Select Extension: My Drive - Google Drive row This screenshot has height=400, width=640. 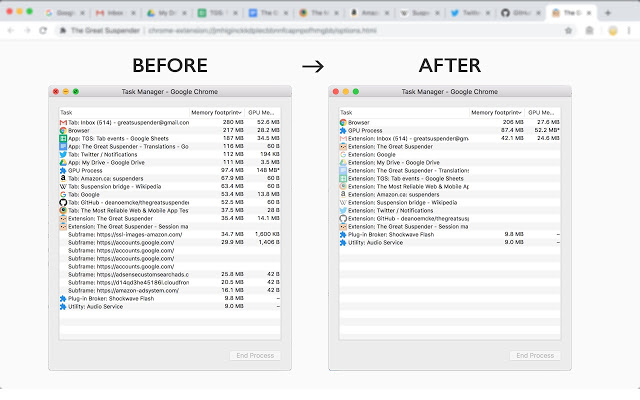(x=450, y=162)
